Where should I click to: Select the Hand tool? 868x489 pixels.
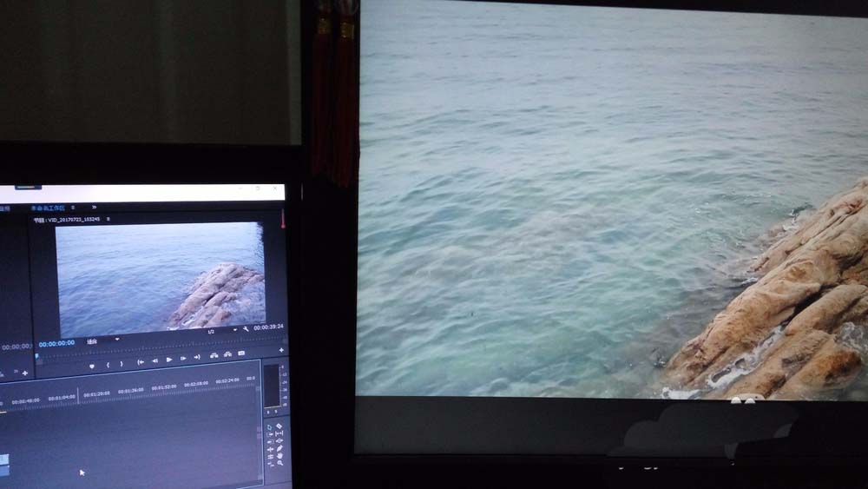click(x=279, y=456)
